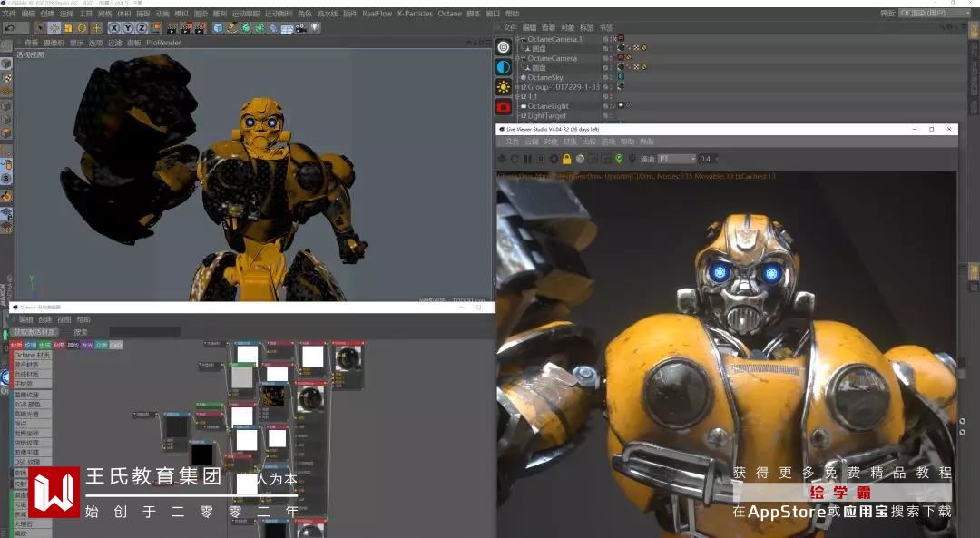Click the search field in the node editor
Viewport: 980px width, 538px height.
(x=145, y=332)
